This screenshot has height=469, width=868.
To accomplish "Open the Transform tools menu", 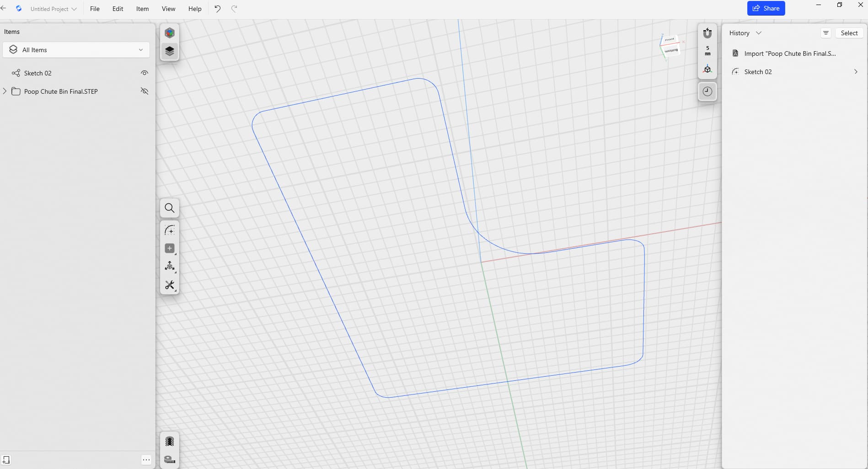I will pyautogui.click(x=170, y=266).
